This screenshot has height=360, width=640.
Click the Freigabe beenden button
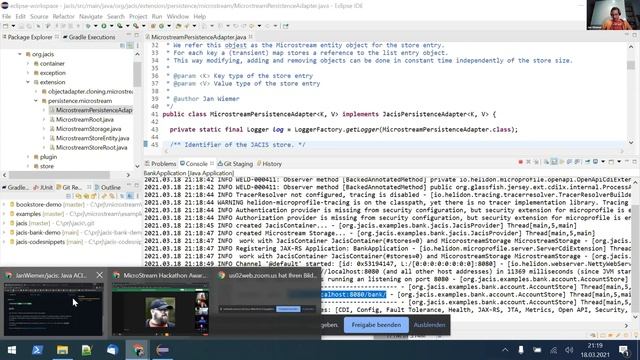(x=376, y=325)
